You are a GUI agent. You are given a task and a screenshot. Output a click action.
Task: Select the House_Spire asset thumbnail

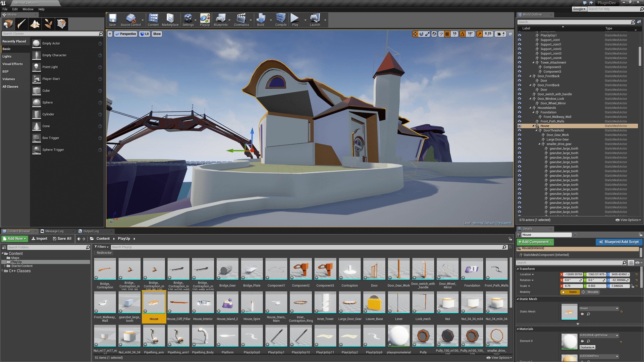click(252, 303)
